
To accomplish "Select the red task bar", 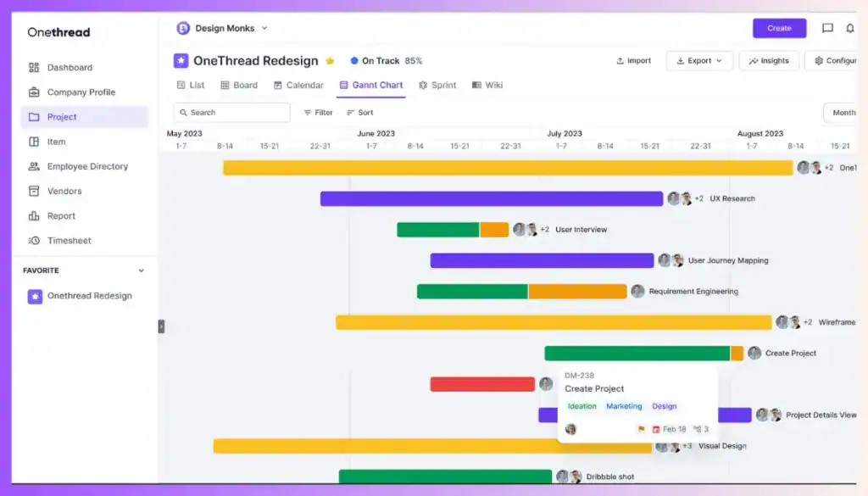I will pos(482,384).
